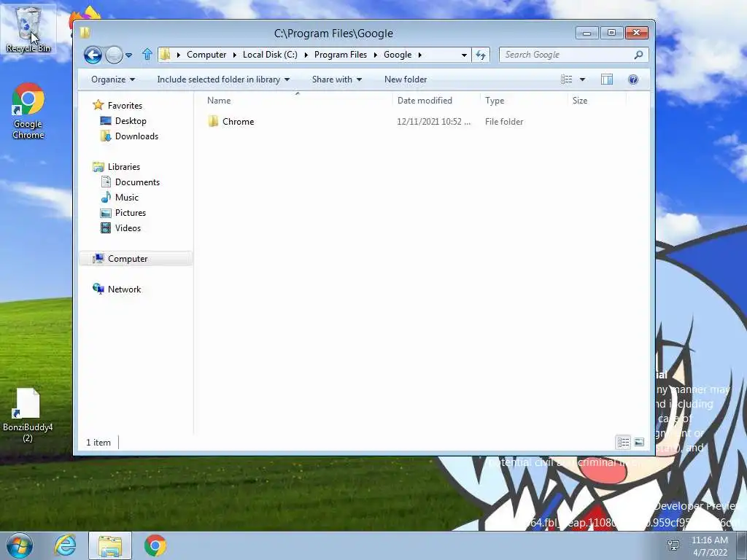Change your view icon button
The height and width of the screenshot is (560, 747).
point(566,79)
